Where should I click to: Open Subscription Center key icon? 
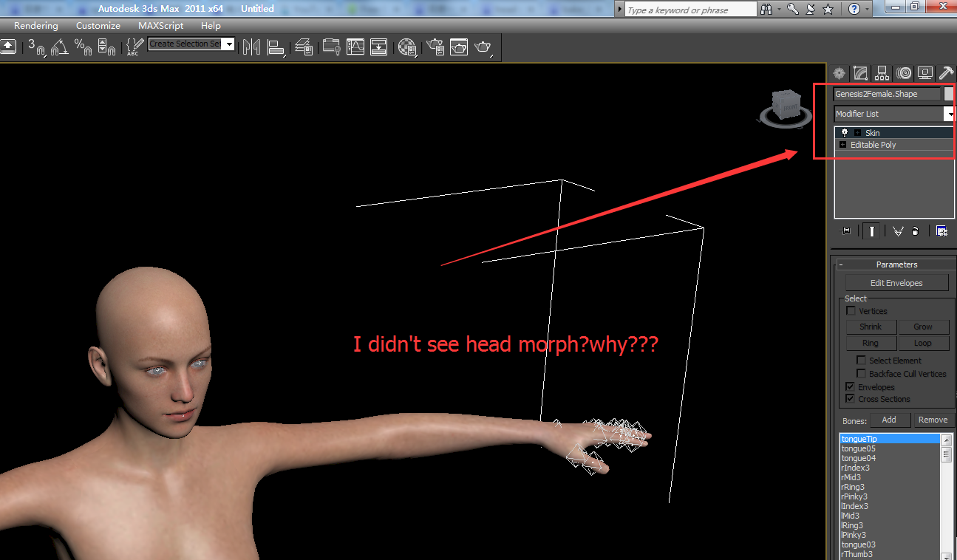[793, 9]
